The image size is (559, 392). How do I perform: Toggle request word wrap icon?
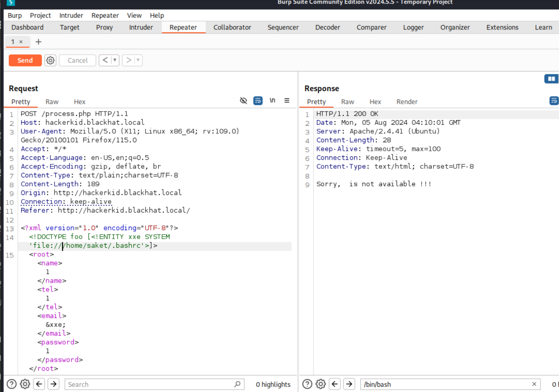point(258,101)
